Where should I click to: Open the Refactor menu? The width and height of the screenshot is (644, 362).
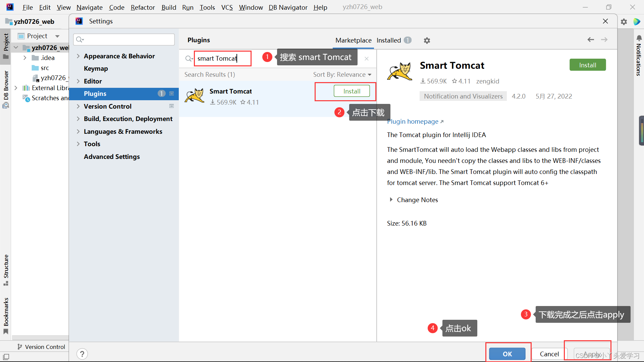click(x=143, y=7)
